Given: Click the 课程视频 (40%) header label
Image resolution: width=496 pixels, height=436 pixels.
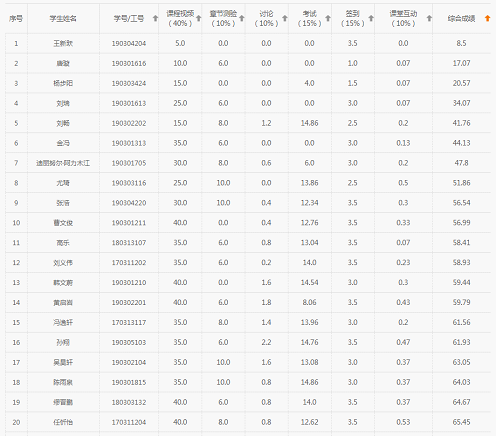Looking at the screenshot, I should click(180, 18).
